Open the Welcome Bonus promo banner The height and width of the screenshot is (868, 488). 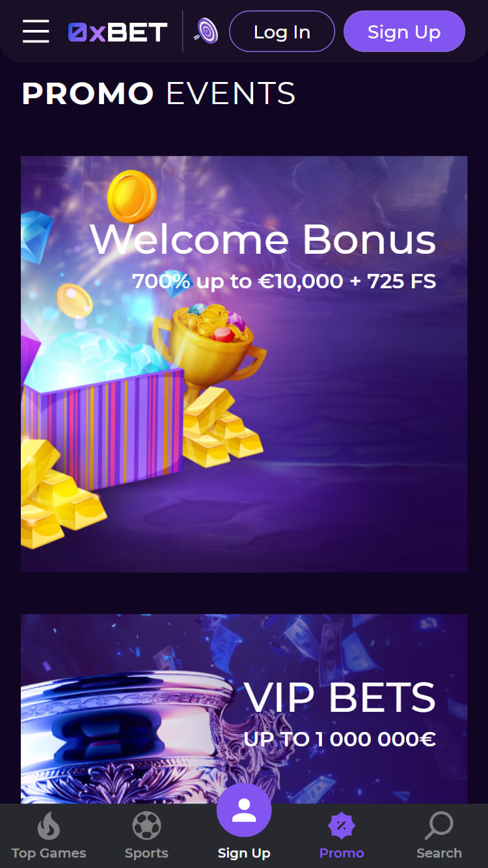pyautogui.click(x=244, y=364)
